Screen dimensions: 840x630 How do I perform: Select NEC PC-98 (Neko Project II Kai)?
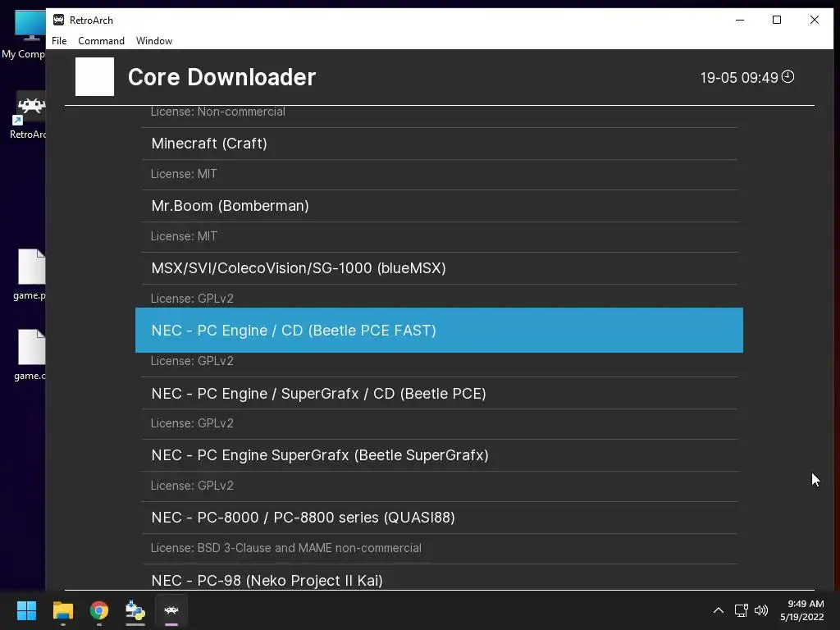click(440, 580)
